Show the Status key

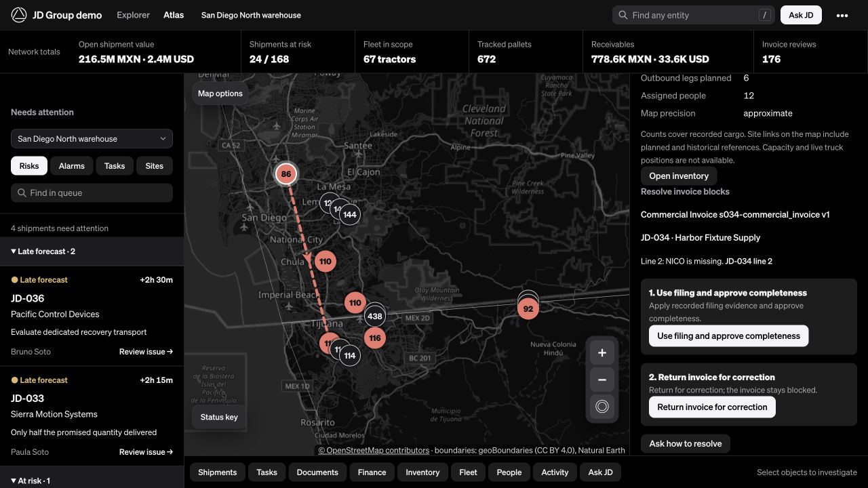(219, 417)
